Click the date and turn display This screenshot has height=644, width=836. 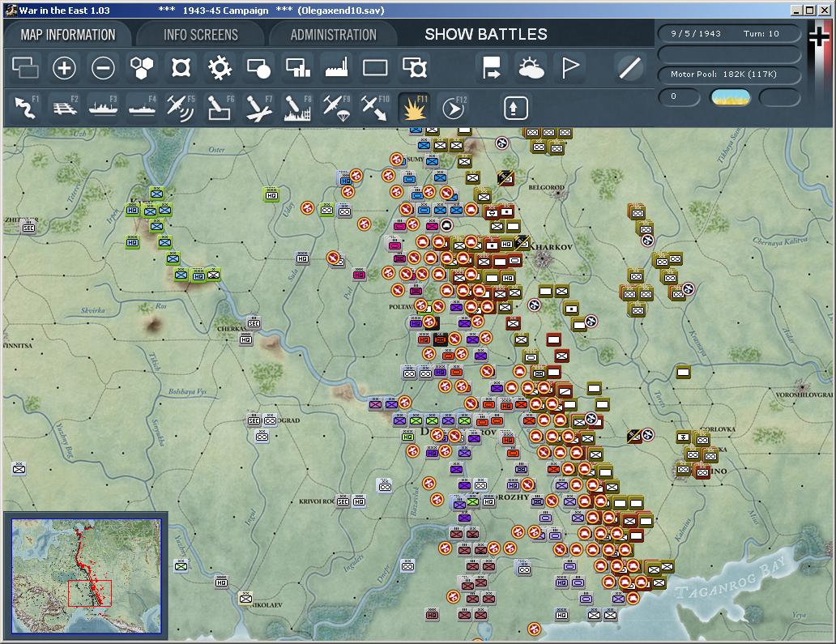(x=729, y=33)
